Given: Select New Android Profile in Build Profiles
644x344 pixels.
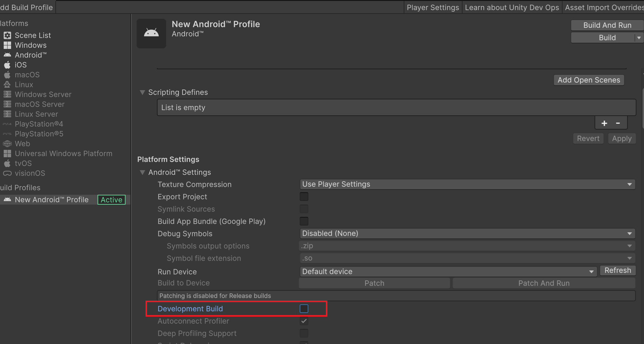Looking at the screenshot, I should 52,200.
